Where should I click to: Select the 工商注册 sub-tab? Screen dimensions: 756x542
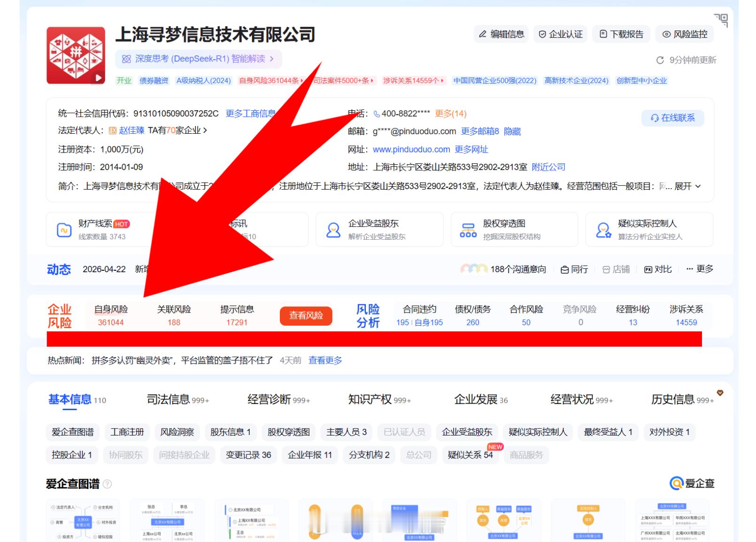click(x=127, y=432)
